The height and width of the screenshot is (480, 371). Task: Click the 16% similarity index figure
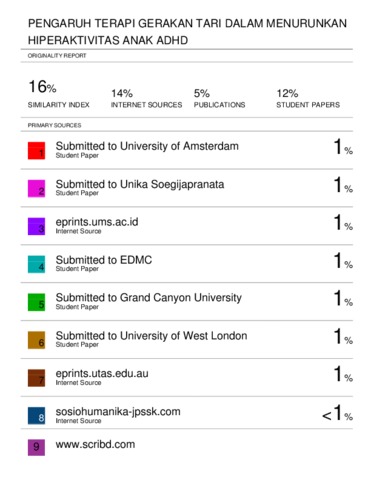(42, 87)
